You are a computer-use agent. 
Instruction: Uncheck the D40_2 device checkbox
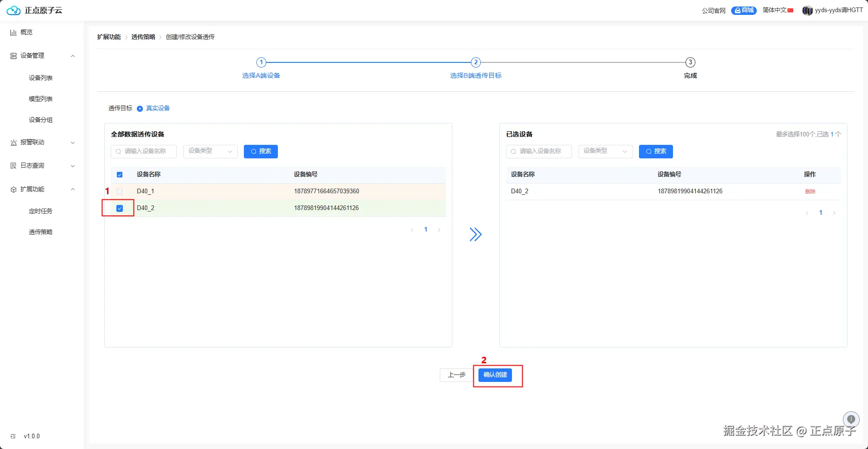(x=120, y=208)
